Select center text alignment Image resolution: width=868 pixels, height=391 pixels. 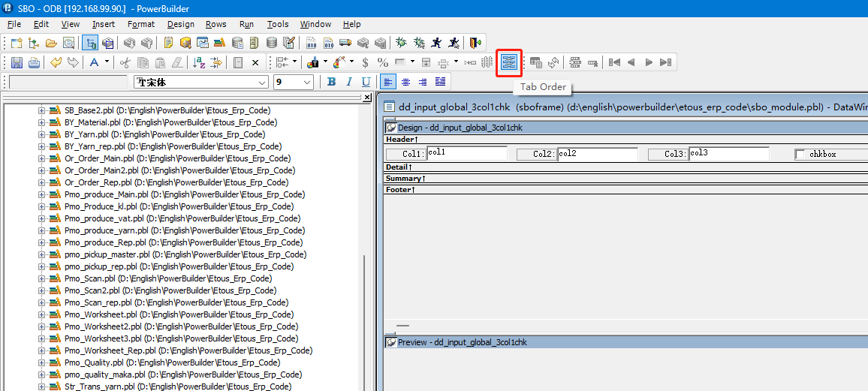(x=405, y=82)
